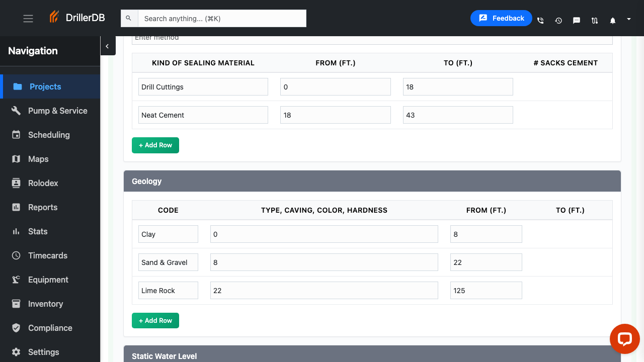Add a row to sealing material table
Viewport: 644px width, 362px height.
[x=155, y=145]
